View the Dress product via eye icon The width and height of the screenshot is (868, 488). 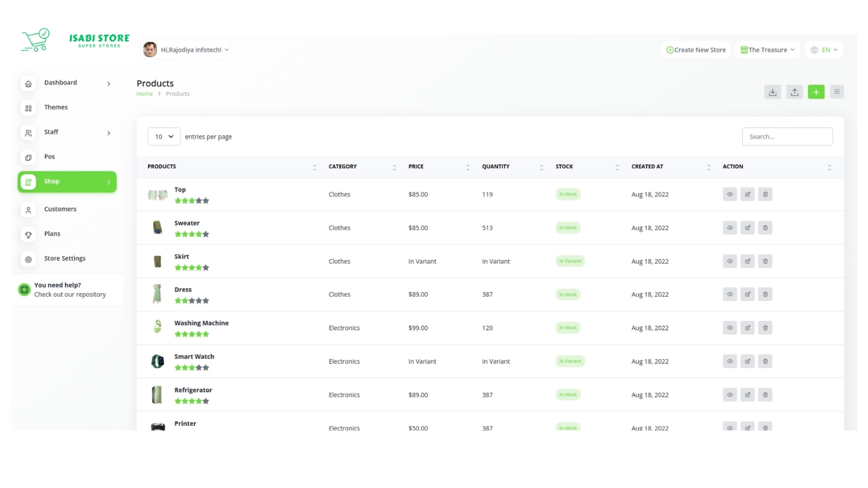(x=729, y=294)
